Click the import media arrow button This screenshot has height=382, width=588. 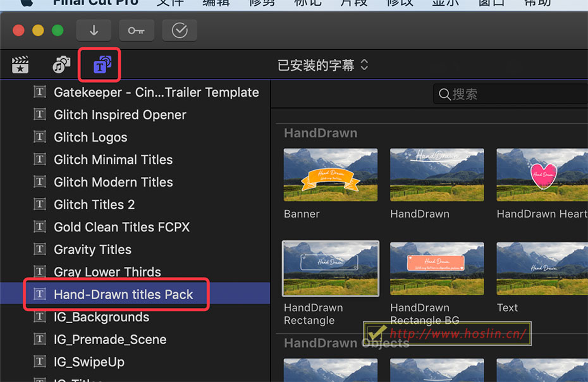tap(94, 30)
